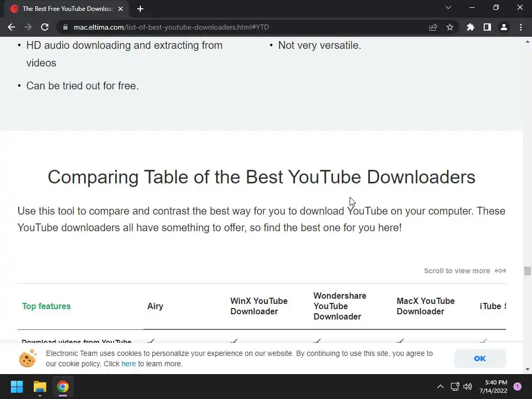Open network settings tray icon
This screenshot has height=399, width=532.
tap(455, 387)
